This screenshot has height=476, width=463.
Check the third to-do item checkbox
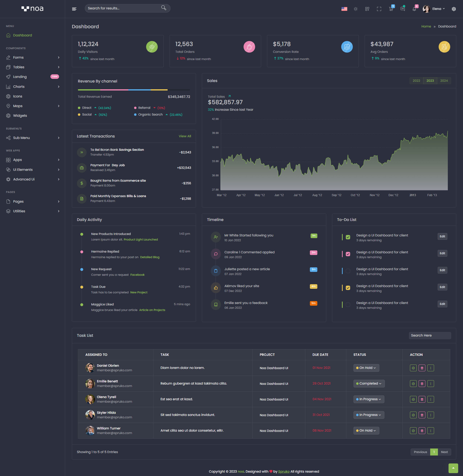click(348, 271)
